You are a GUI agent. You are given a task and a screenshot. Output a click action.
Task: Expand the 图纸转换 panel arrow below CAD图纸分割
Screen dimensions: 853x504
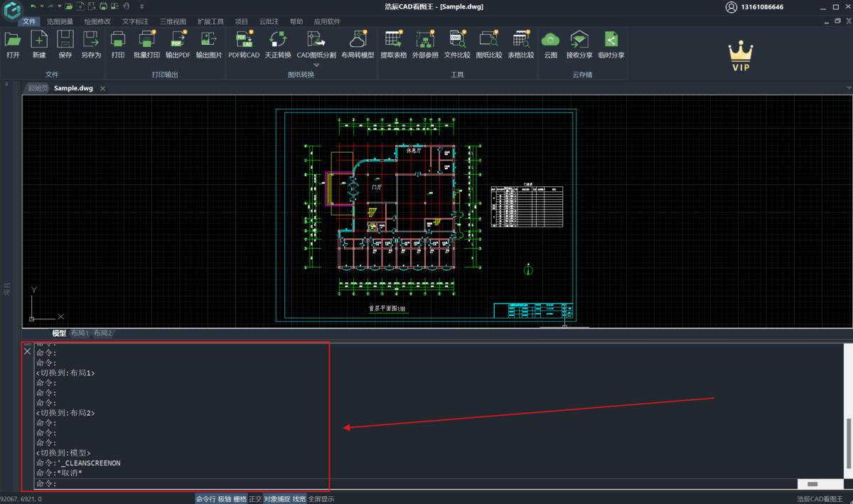[x=316, y=65]
